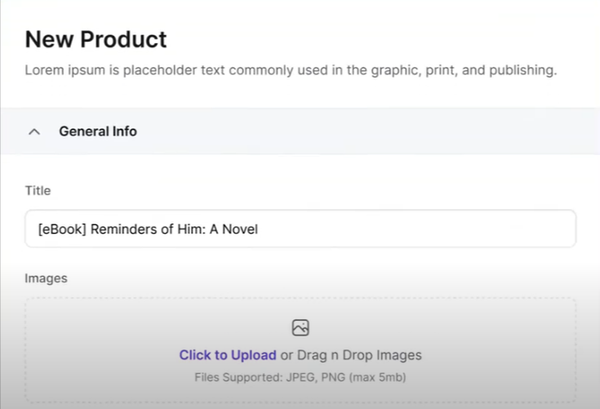This screenshot has width=600, height=409.
Task: Click the word "Product" in heading
Action: pos(126,40)
